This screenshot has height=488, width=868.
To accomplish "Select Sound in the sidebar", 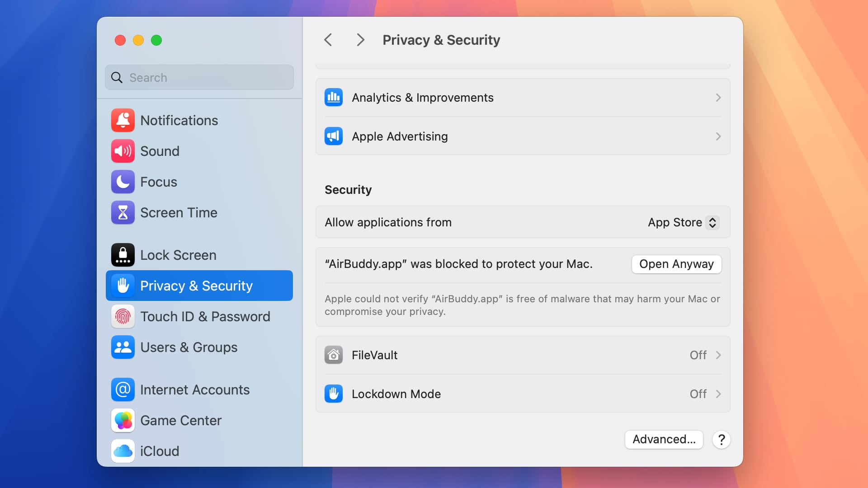I will coord(199,151).
